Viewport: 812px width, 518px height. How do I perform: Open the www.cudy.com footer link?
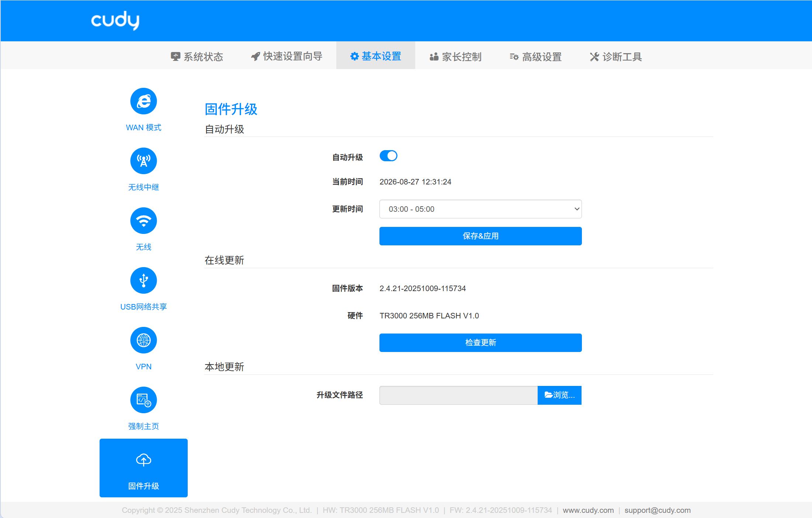click(588, 510)
